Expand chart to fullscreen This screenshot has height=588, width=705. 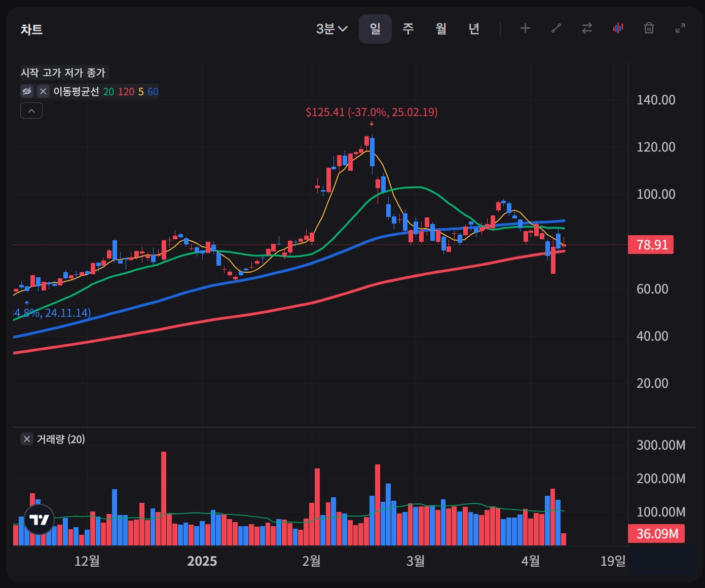pos(680,28)
